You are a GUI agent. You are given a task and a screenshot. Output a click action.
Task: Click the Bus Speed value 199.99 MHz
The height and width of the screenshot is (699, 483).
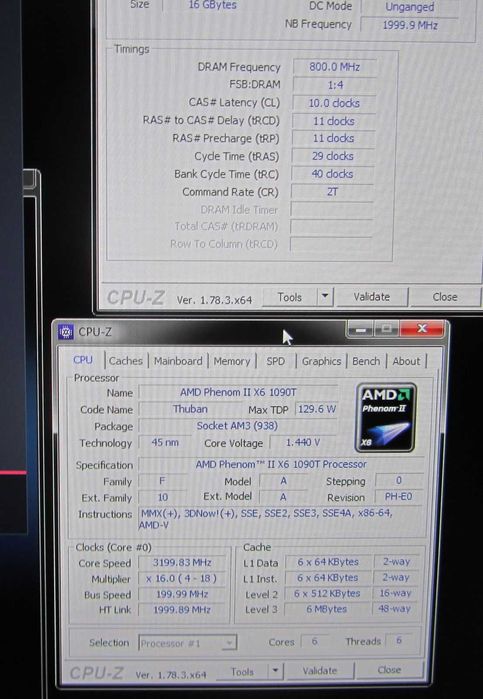coord(182,594)
